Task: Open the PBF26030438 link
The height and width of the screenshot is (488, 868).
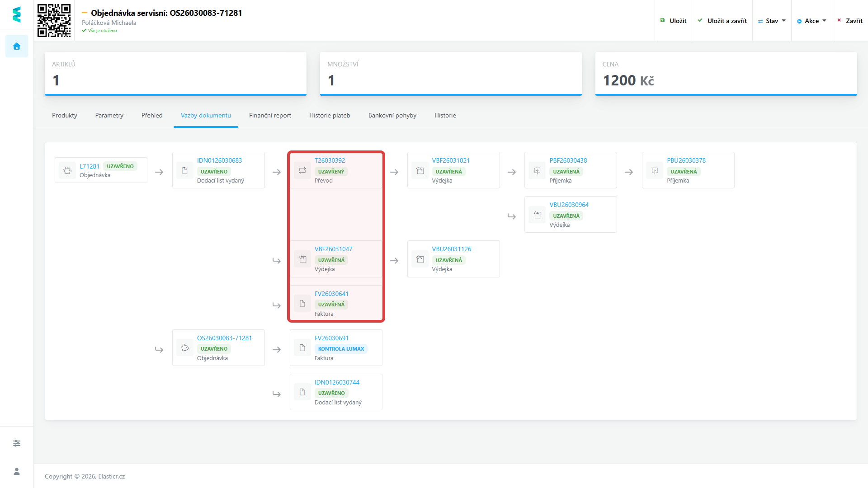Action: [x=568, y=160]
